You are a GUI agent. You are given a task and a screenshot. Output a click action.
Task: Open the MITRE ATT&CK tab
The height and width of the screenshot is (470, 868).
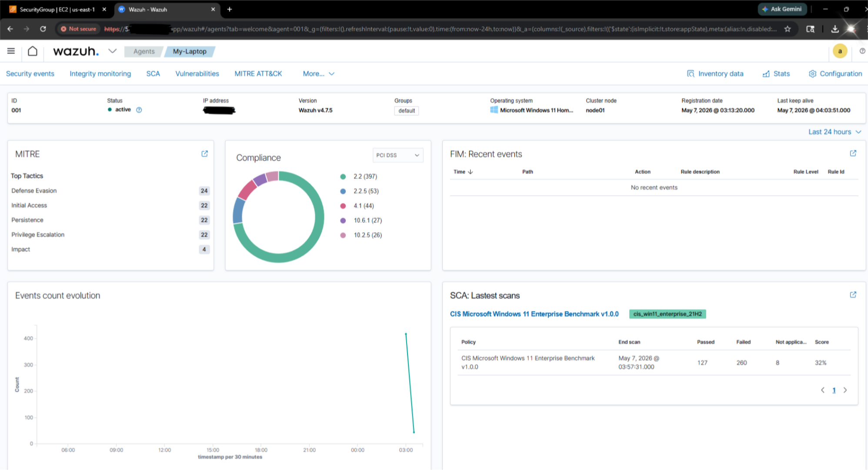[258, 74]
